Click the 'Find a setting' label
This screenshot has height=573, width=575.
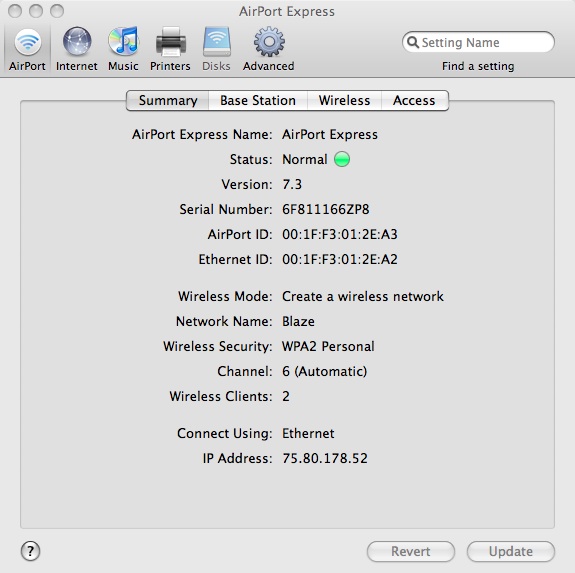click(478, 66)
